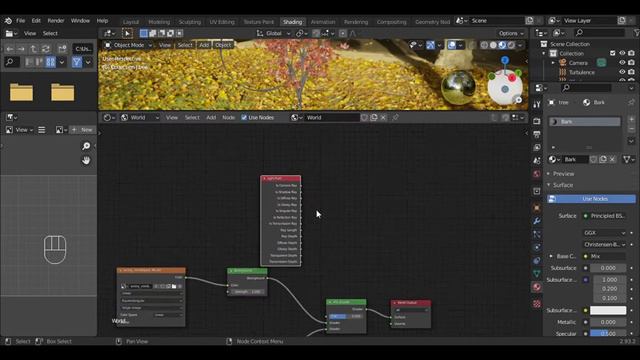Toggle fake user on World datablock
640x360 pixels.
364,118
